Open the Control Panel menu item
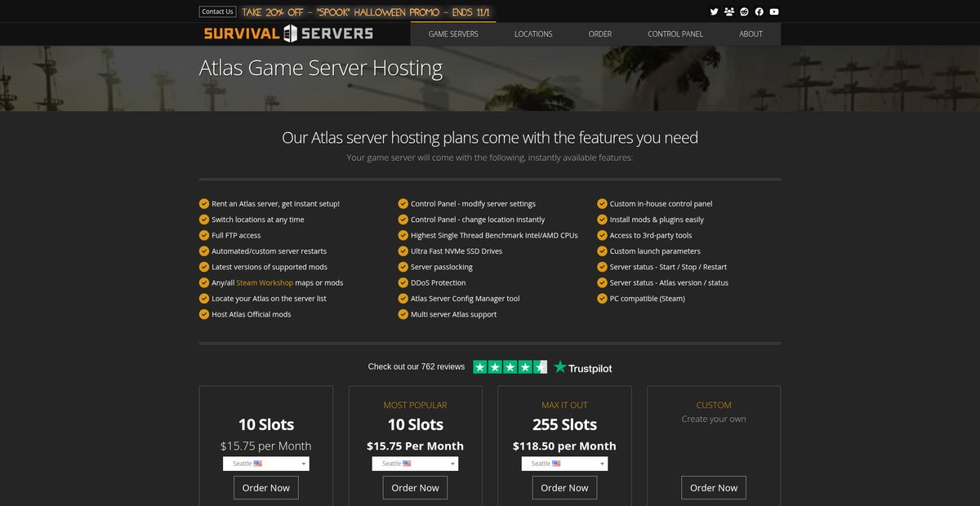The height and width of the screenshot is (506, 980). [x=675, y=34]
